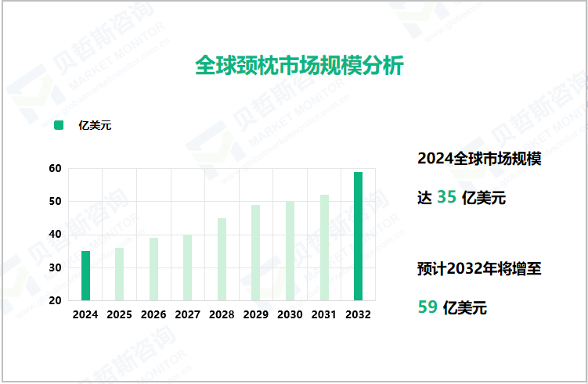Select the 2026 bar in chart
588x384 pixels.
point(153,269)
